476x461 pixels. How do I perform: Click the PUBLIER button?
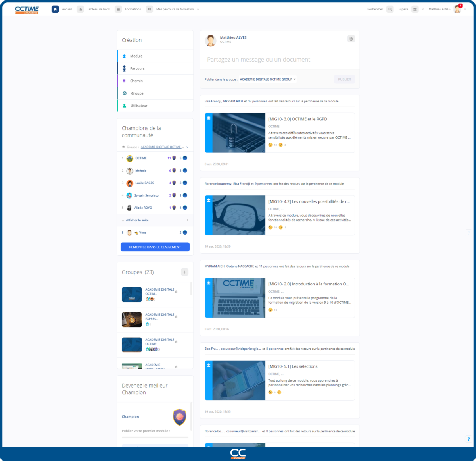click(344, 79)
